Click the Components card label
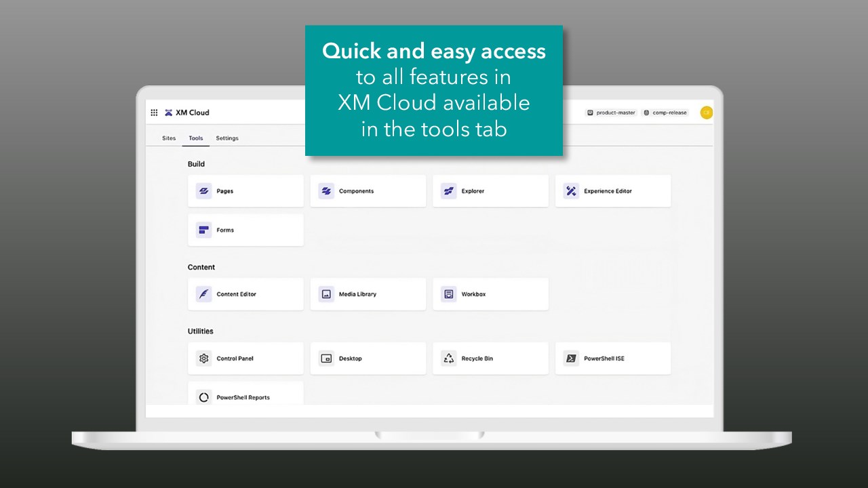The height and width of the screenshot is (488, 868). coord(357,191)
